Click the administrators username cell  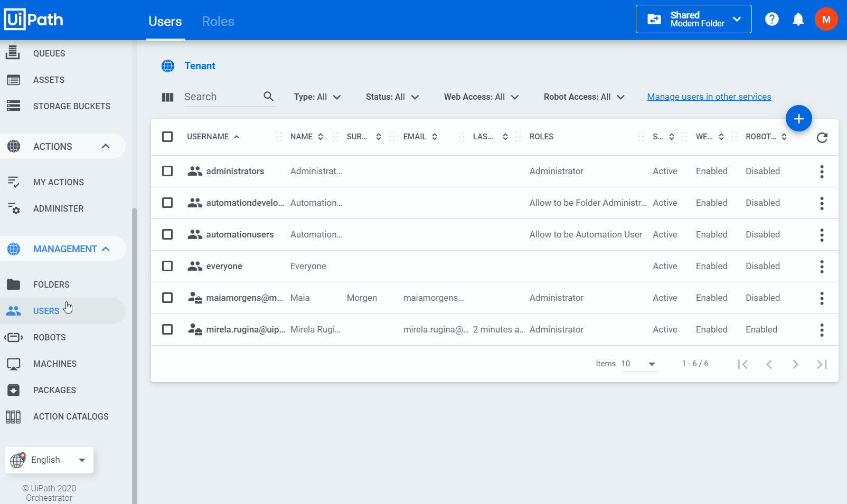click(x=235, y=171)
